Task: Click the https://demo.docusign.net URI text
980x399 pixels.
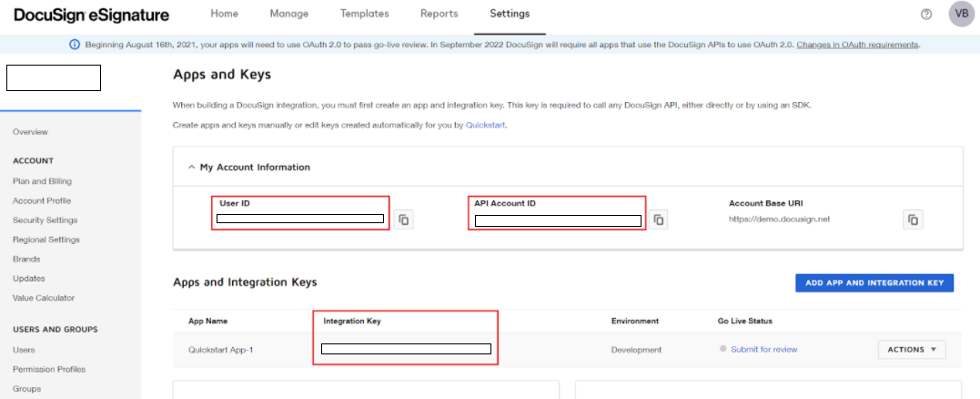Action: [780, 220]
